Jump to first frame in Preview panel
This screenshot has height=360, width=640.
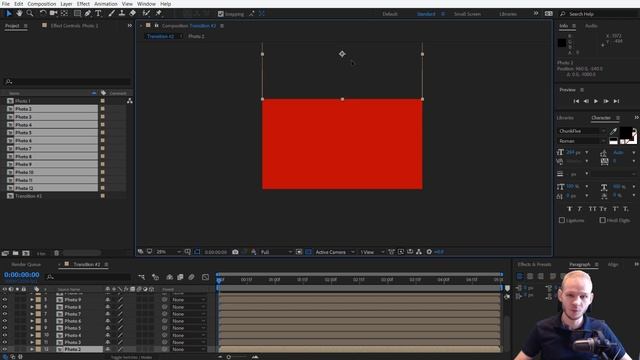[x=576, y=101]
